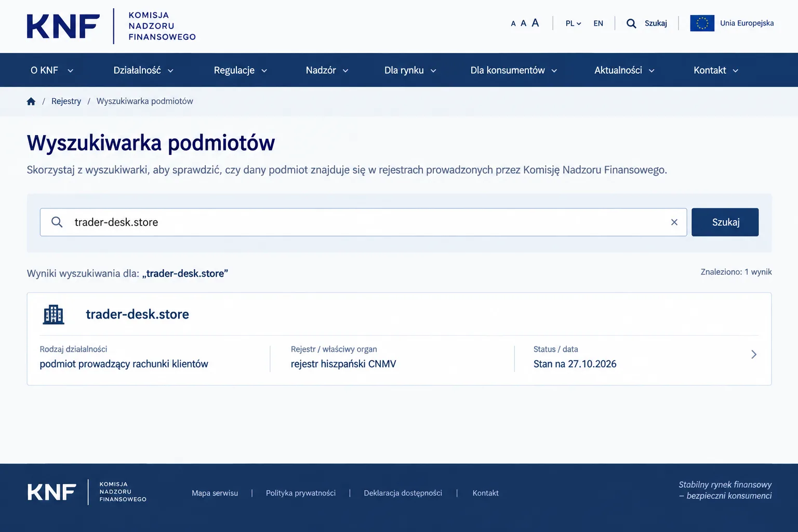This screenshot has height=532, width=798.
Task: Click the 'Status / data' label
Action: [555, 349]
